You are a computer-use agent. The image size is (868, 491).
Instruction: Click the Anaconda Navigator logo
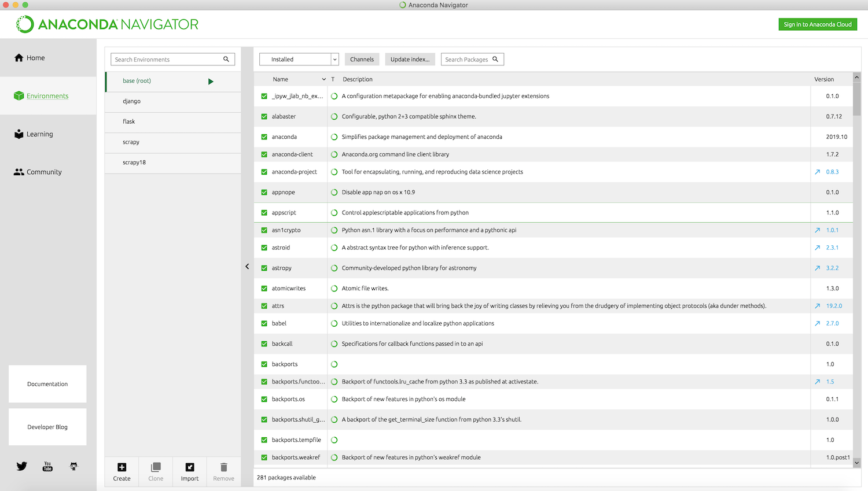[x=107, y=24]
